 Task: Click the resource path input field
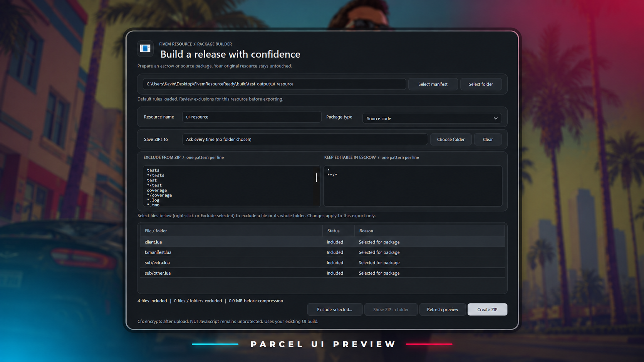click(x=274, y=84)
